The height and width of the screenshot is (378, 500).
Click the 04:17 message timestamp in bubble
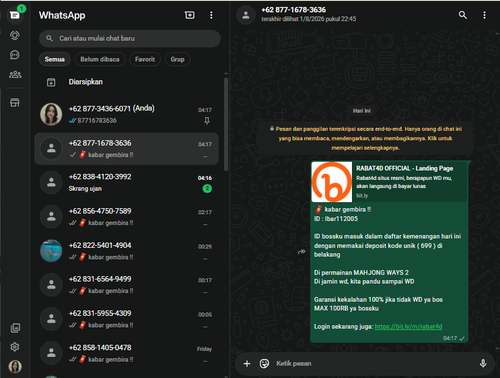click(x=450, y=338)
